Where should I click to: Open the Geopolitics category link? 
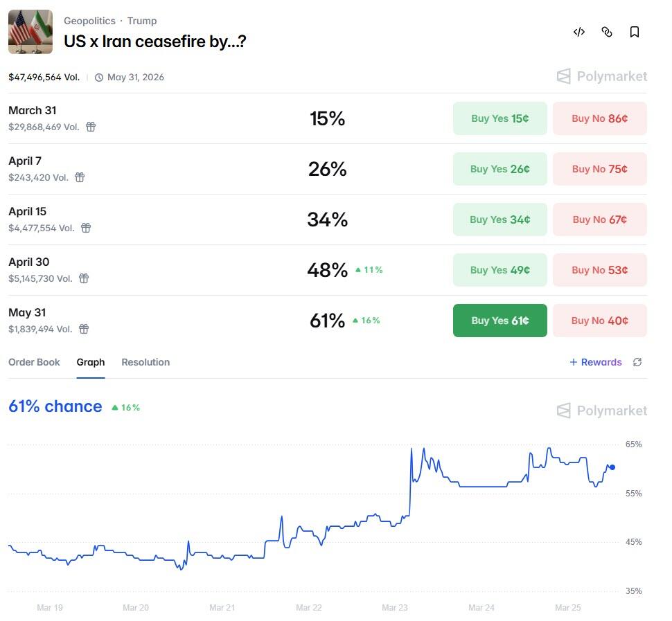(x=89, y=21)
